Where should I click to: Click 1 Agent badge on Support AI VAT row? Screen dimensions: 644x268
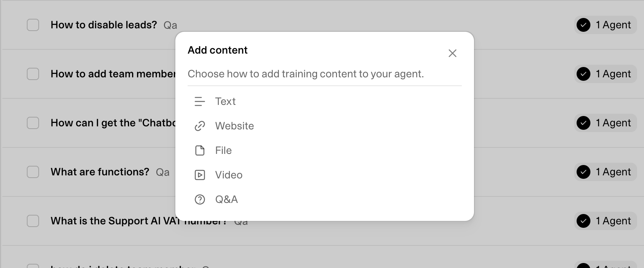point(605,221)
